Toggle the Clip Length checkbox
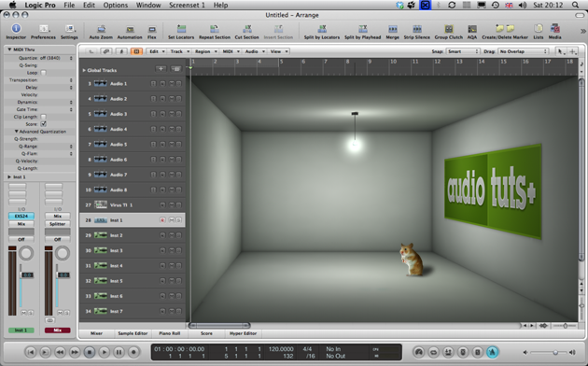The height and width of the screenshot is (366, 588). click(x=44, y=117)
